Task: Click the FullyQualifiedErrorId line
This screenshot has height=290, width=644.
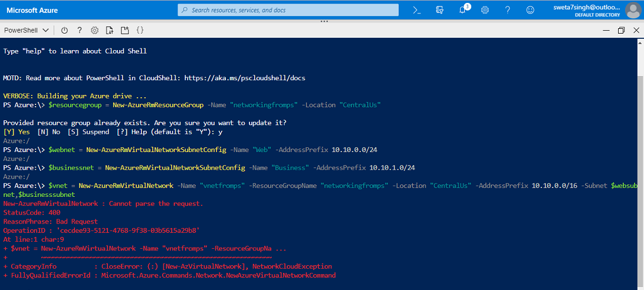Action: (169, 275)
